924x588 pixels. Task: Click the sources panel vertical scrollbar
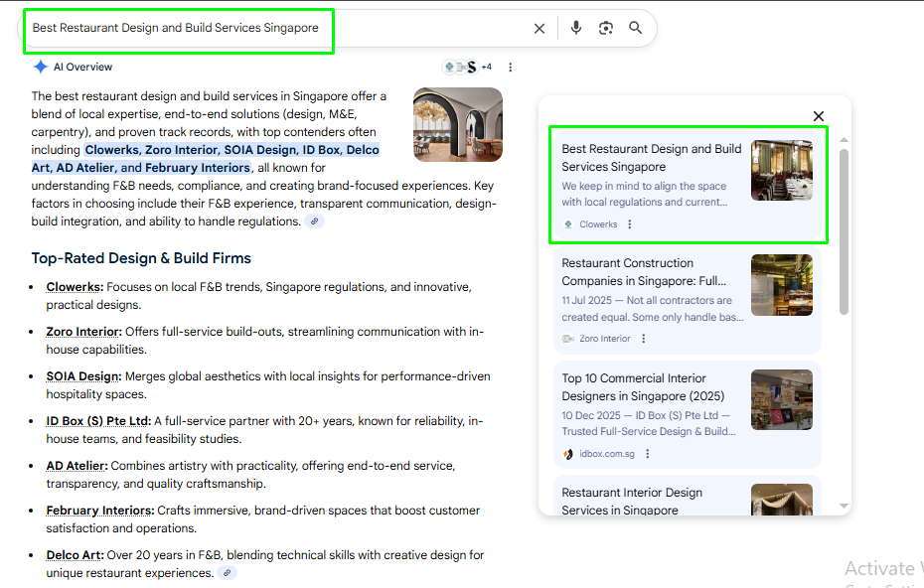844,230
